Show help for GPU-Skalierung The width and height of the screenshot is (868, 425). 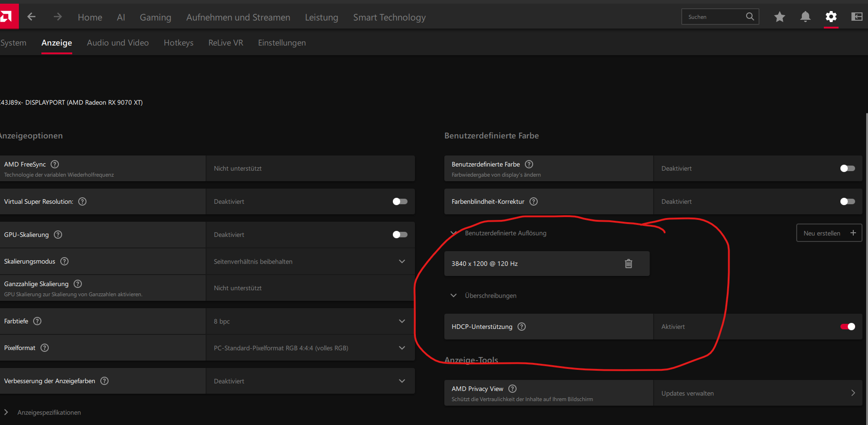tap(58, 235)
